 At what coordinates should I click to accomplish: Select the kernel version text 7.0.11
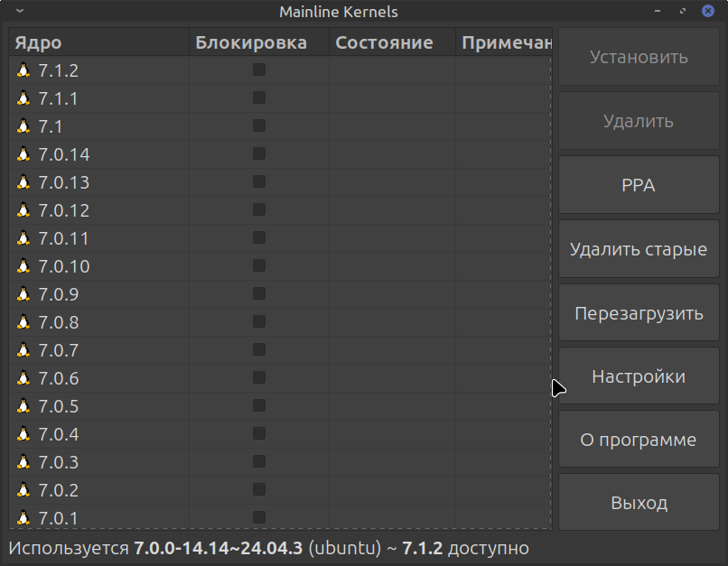(63, 238)
